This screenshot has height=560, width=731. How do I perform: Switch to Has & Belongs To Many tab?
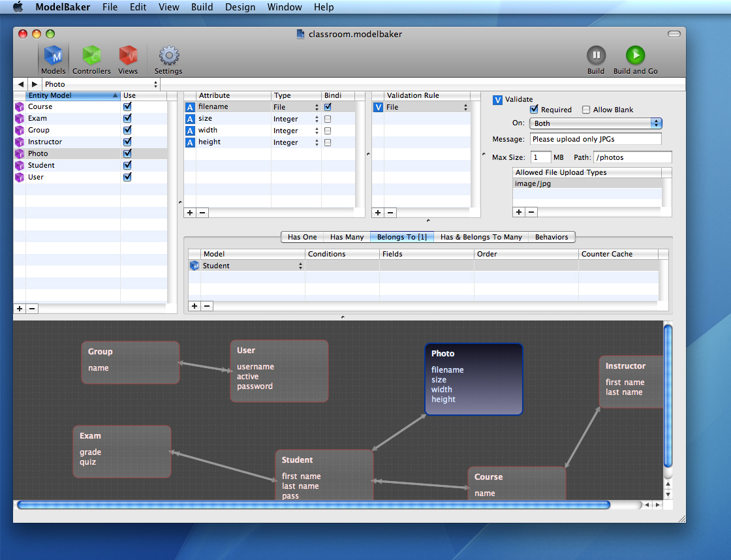(481, 237)
